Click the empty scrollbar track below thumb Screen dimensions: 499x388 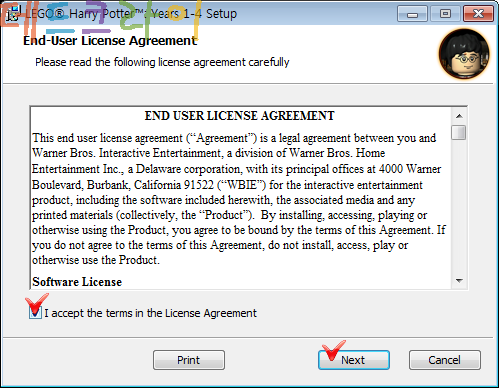point(459,207)
